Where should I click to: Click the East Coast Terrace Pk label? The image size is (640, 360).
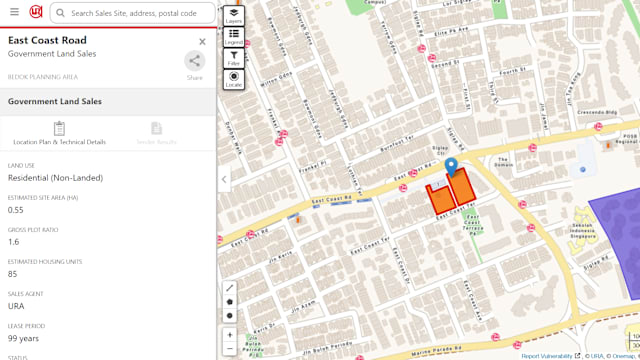pos(473,225)
